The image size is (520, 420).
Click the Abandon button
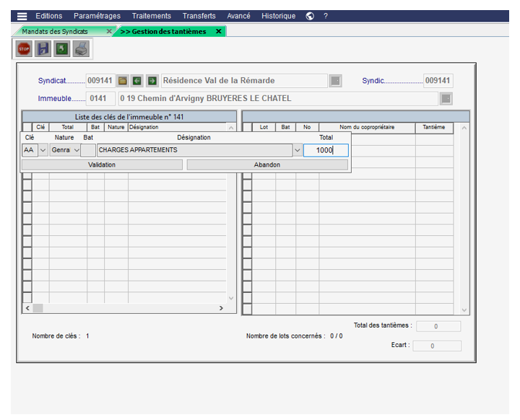267,165
